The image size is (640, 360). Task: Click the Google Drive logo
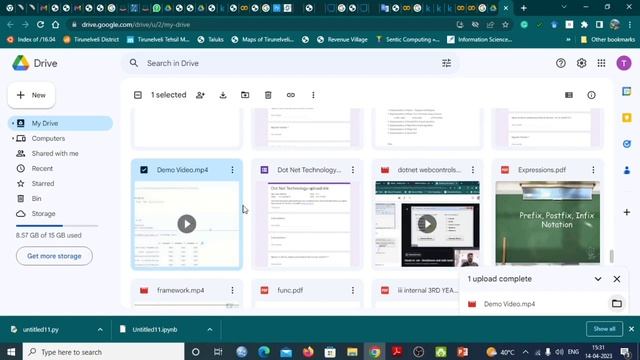20,63
